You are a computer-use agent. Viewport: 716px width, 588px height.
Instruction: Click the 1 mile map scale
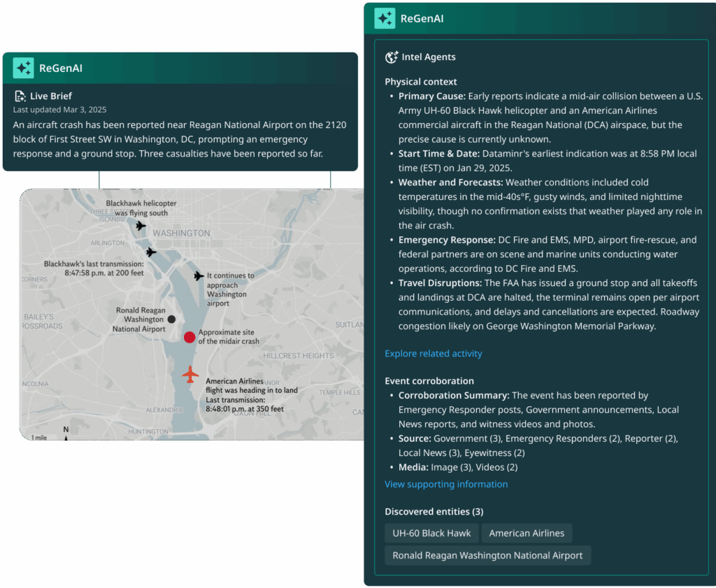[39, 437]
